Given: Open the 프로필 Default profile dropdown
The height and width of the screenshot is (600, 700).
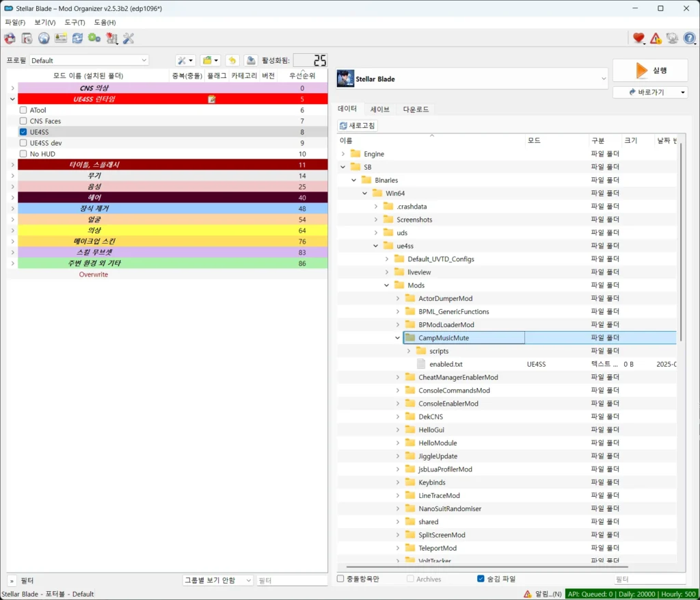Looking at the screenshot, I should (x=90, y=60).
